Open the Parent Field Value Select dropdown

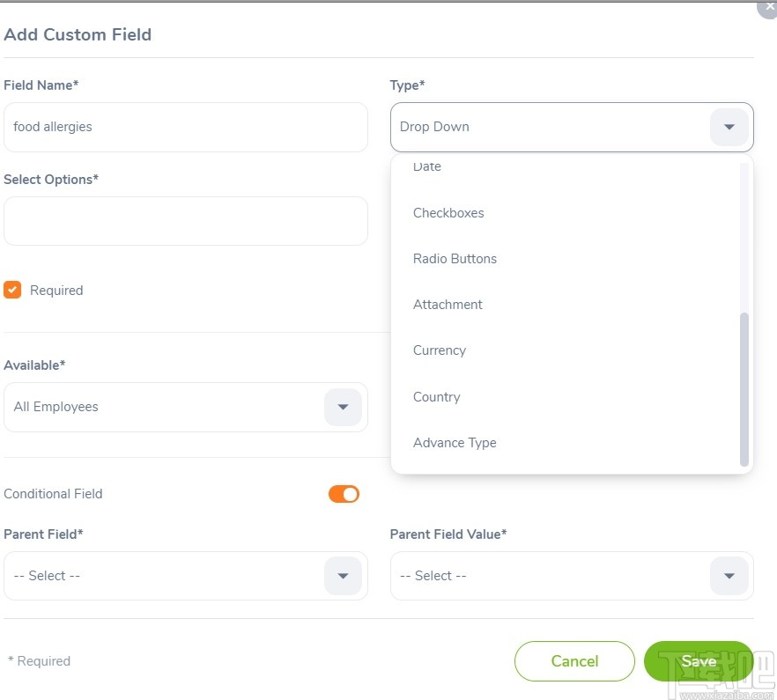pos(551,576)
